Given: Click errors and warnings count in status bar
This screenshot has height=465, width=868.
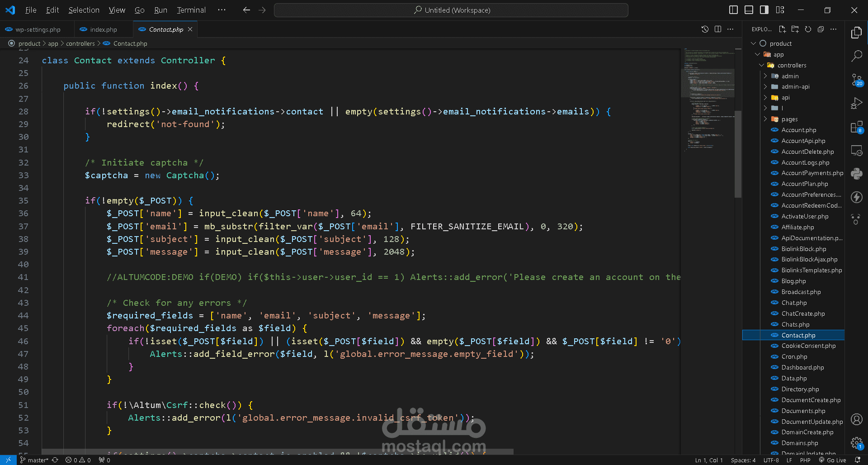Looking at the screenshot, I should [x=78, y=460].
